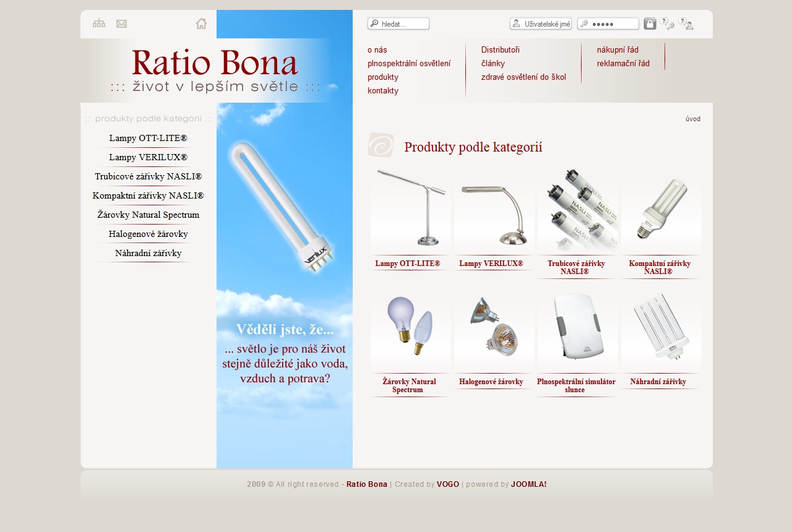Click the forgotten password key icon

pos(667,24)
